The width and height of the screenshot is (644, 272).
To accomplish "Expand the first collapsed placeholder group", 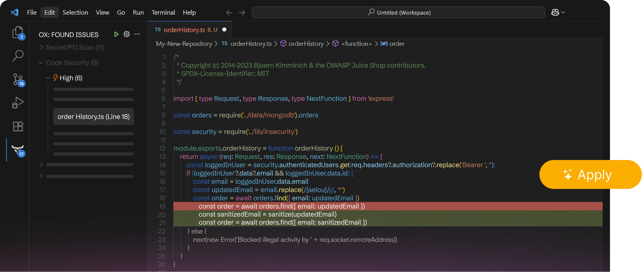I will pyautogui.click(x=41, y=164).
